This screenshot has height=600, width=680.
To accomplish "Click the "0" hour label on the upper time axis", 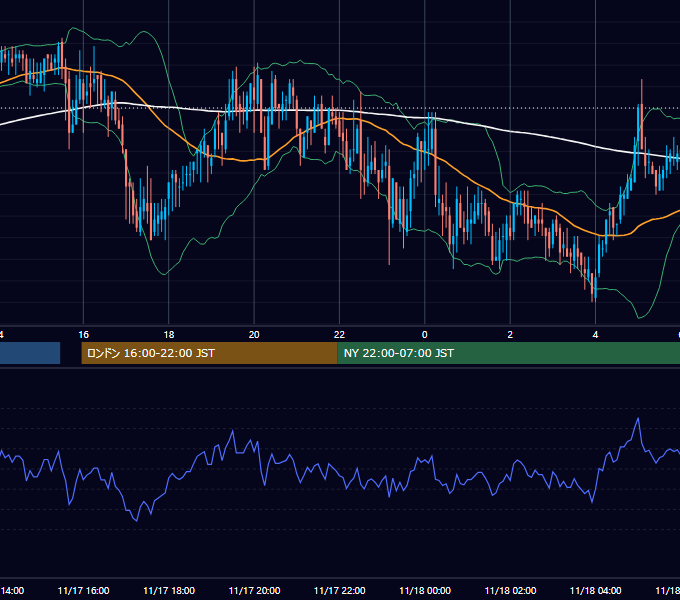I will (x=425, y=335).
